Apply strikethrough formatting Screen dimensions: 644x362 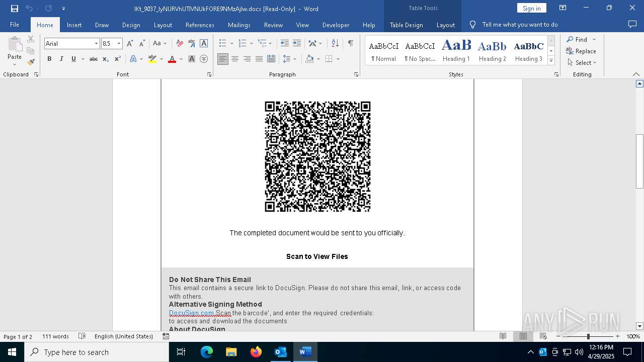point(94,59)
